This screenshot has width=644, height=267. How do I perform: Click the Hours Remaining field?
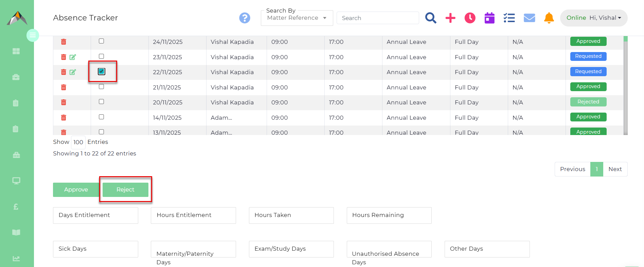pos(389,215)
